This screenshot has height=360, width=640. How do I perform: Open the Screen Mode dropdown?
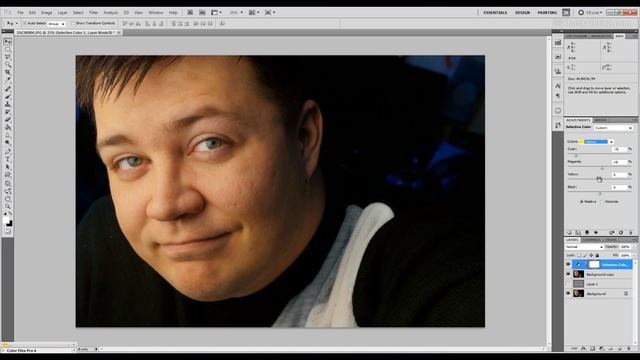tap(270, 13)
